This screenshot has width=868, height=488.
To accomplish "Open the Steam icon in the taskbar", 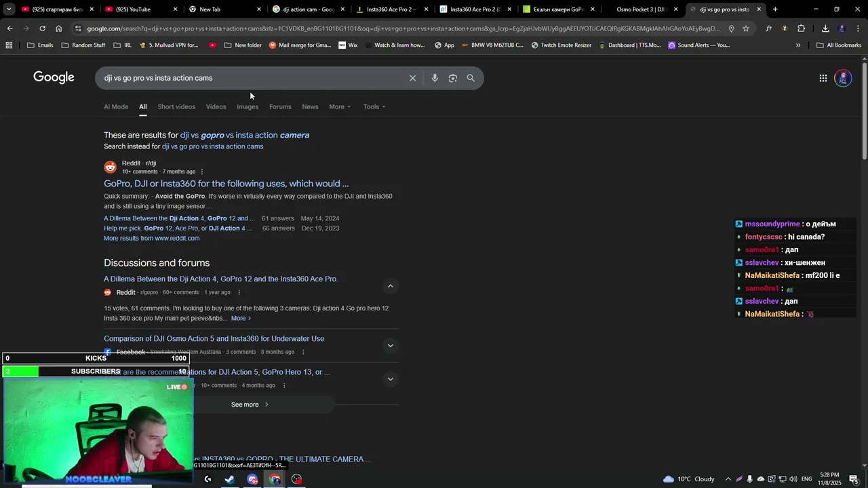I will (x=230, y=479).
